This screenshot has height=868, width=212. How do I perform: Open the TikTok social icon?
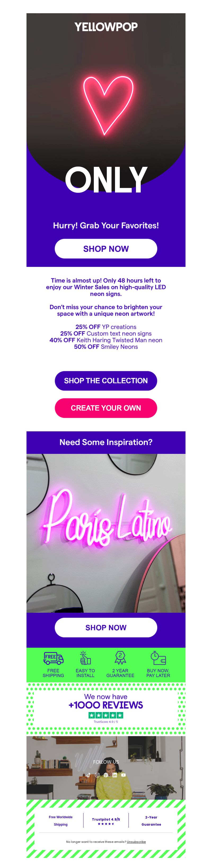pos(88,775)
